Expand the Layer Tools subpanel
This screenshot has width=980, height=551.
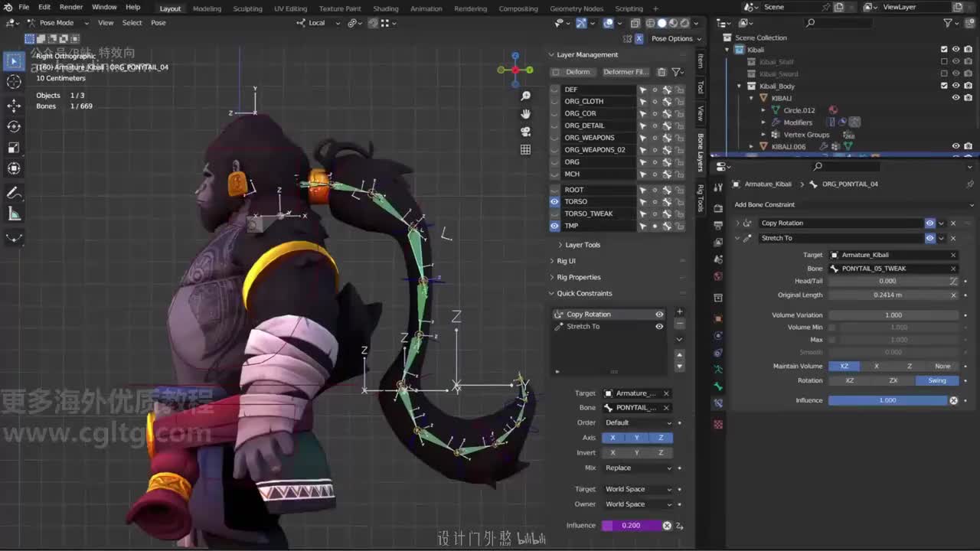tap(583, 245)
